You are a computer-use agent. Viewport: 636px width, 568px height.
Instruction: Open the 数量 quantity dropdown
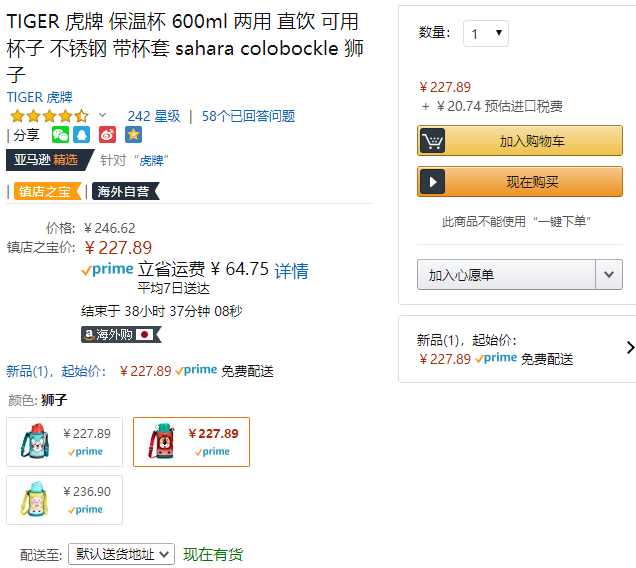coord(486,34)
